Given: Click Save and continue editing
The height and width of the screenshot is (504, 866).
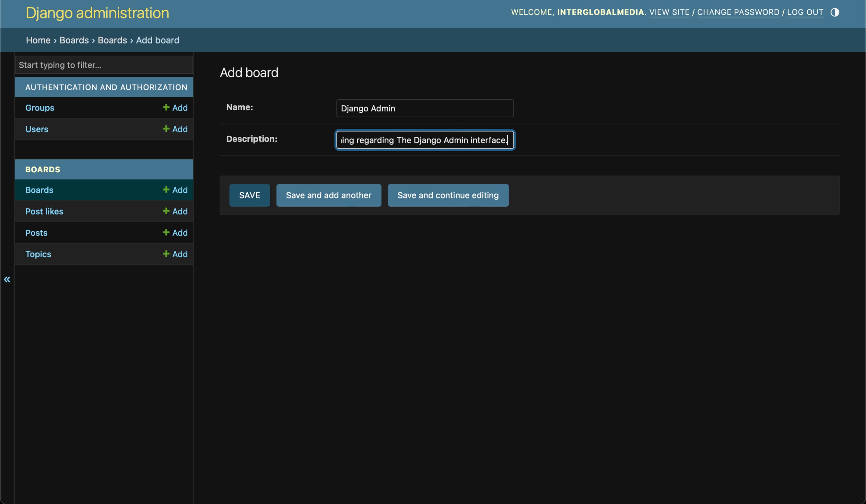Looking at the screenshot, I should coord(448,195).
